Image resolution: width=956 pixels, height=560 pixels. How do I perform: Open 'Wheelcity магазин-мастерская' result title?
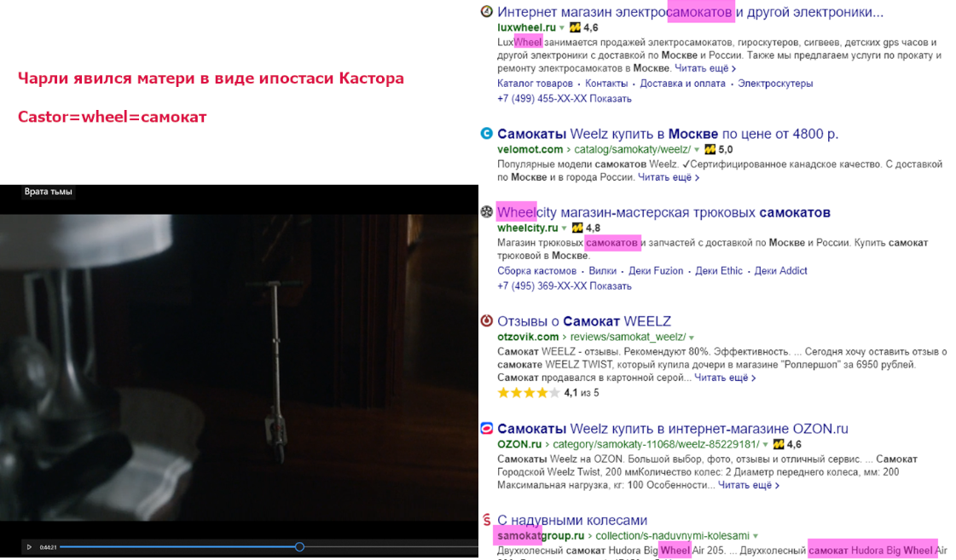(x=664, y=212)
